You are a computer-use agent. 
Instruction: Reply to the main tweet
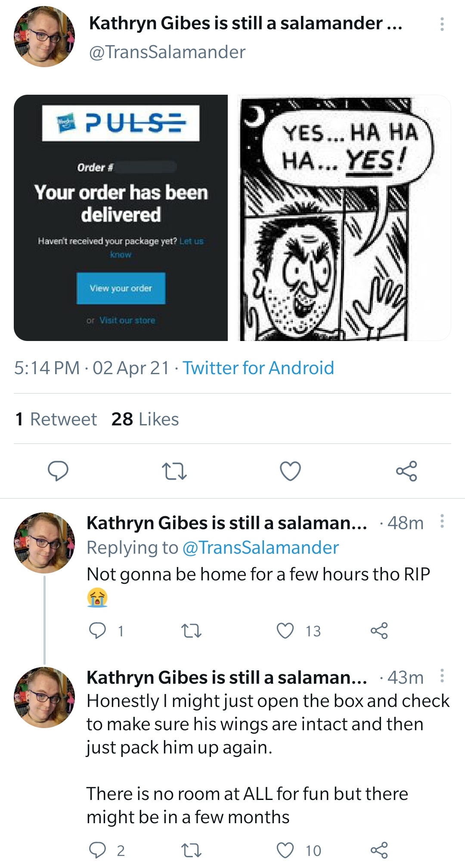[58, 471]
